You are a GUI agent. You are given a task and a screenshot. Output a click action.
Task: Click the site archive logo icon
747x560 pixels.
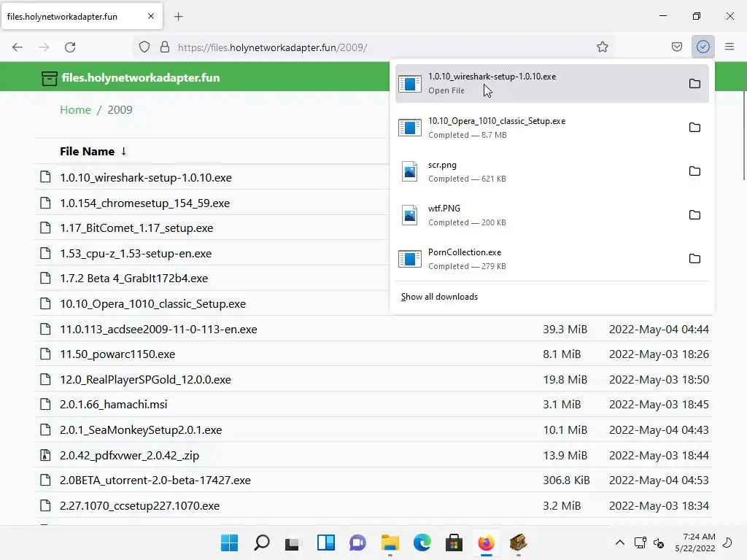click(49, 78)
